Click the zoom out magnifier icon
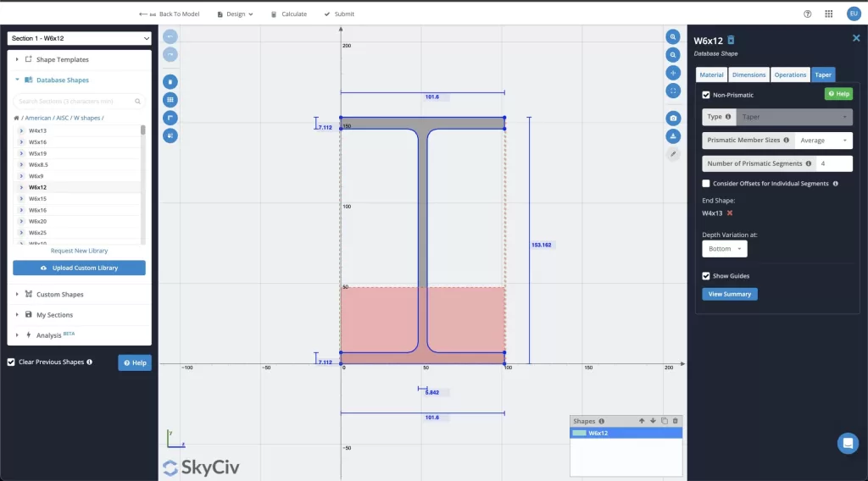This screenshot has width=868, height=481. [x=672, y=55]
